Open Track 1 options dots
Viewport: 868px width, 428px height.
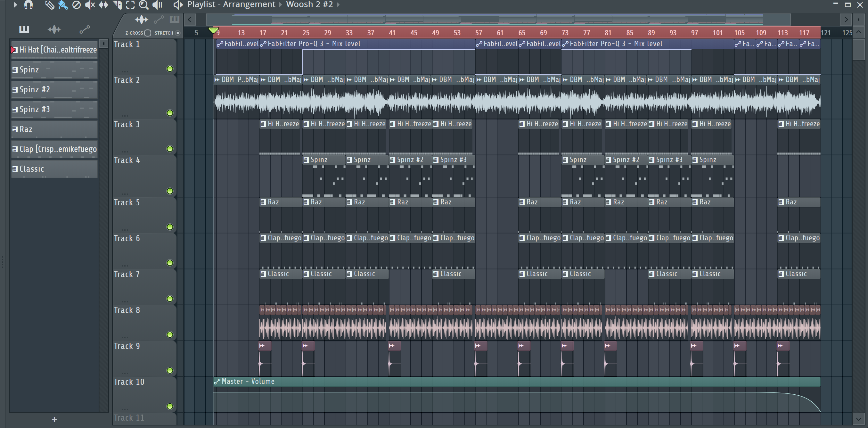pos(125,71)
